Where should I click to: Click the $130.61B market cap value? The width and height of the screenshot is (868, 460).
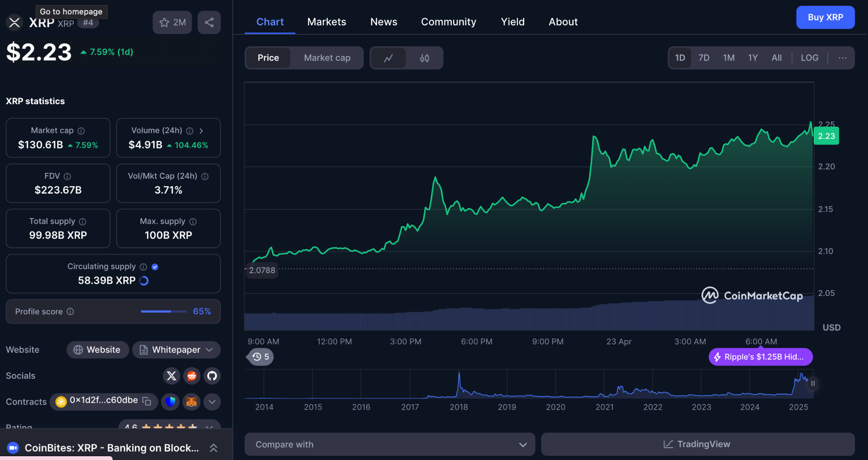pos(41,145)
